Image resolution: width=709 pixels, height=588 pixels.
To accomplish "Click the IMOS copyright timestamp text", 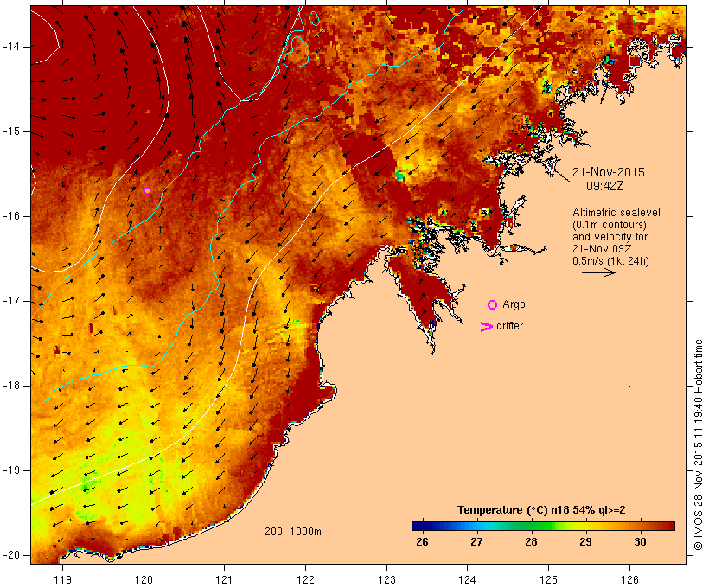I will coord(699,445).
